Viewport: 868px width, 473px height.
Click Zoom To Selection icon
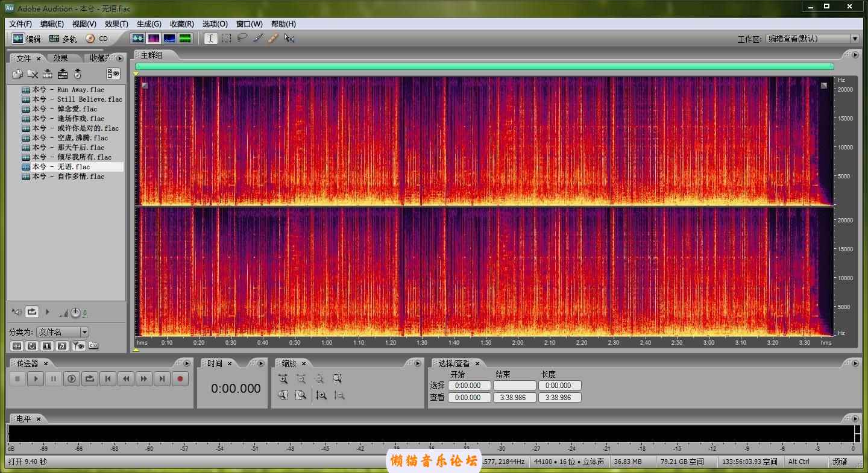337,379
